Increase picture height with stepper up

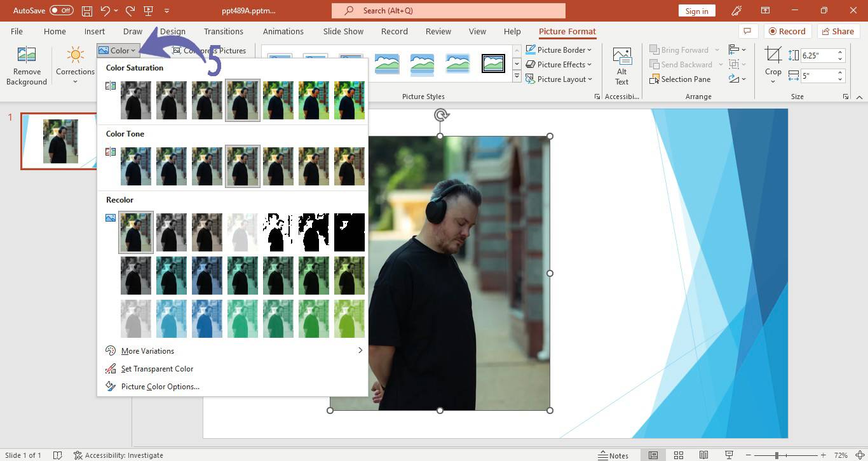coord(841,52)
